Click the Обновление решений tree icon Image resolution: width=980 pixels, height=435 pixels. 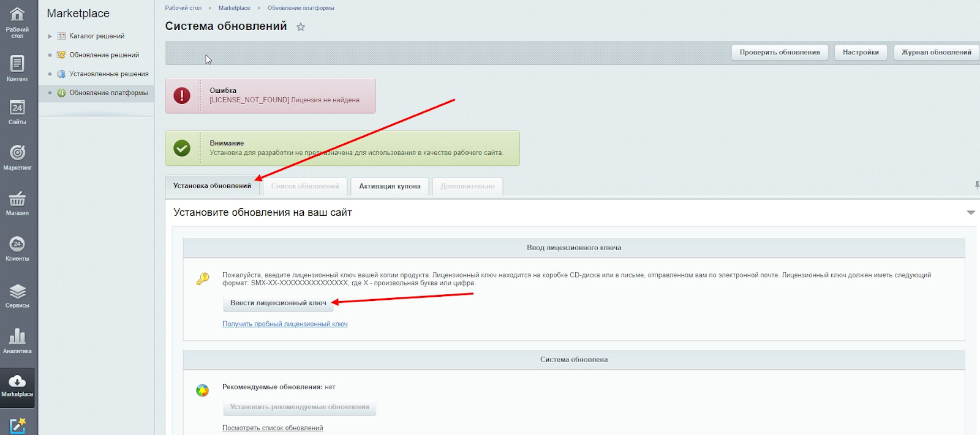61,55
